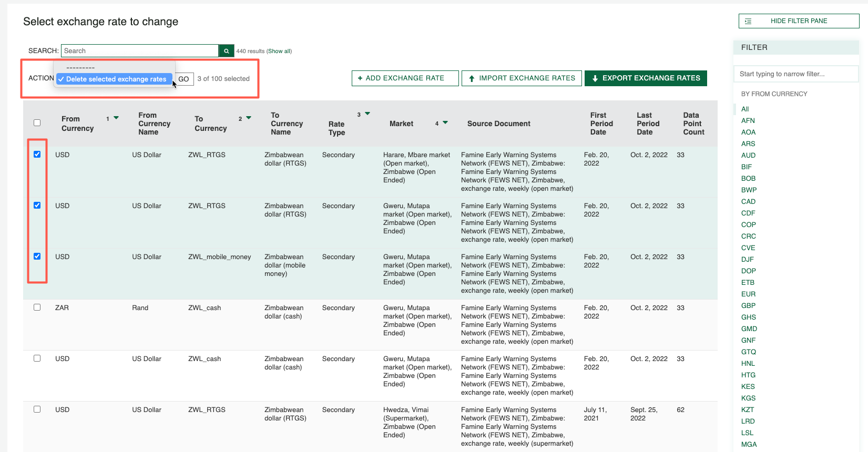Click the narrow filter text input
Image resolution: width=868 pixels, height=452 pixels.
pos(795,74)
